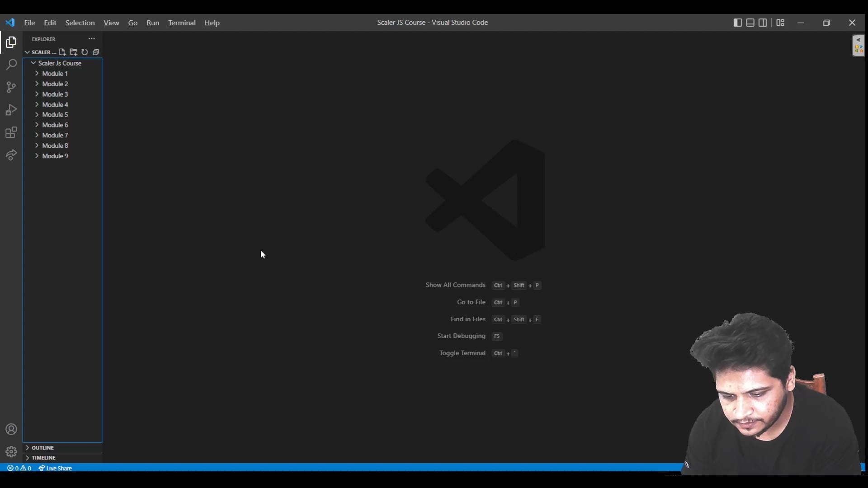Expand the Module 8 folder
Image resolution: width=868 pixels, height=488 pixels.
point(62,145)
